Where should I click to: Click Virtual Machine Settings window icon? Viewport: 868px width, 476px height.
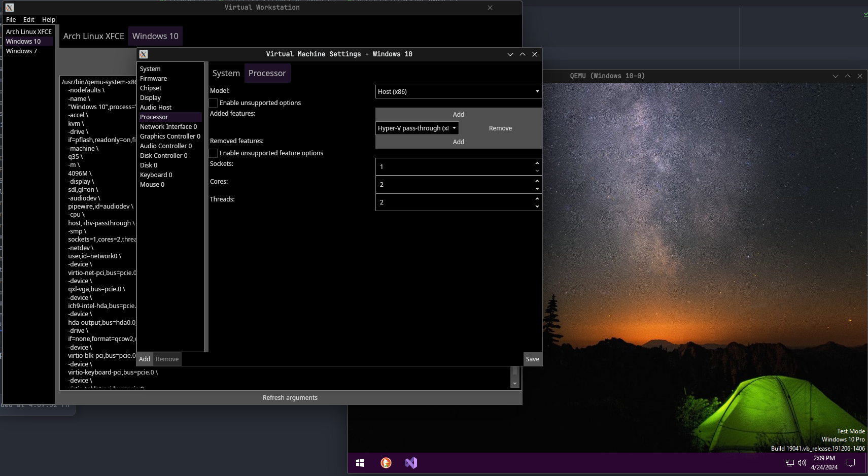(144, 54)
